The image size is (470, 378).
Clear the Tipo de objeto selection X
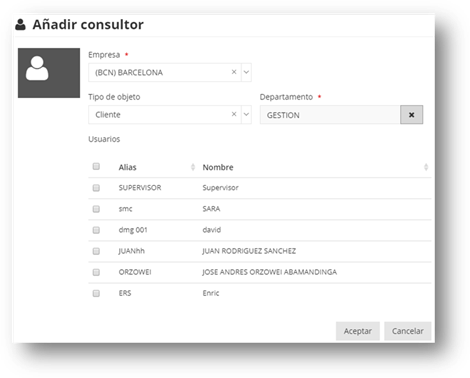(x=234, y=114)
